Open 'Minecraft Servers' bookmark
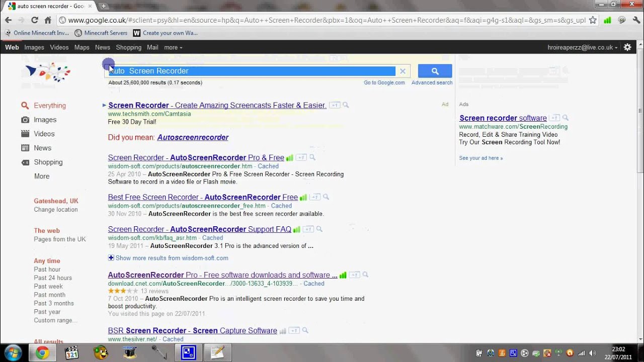The image size is (644, 362). tap(101, 33)
